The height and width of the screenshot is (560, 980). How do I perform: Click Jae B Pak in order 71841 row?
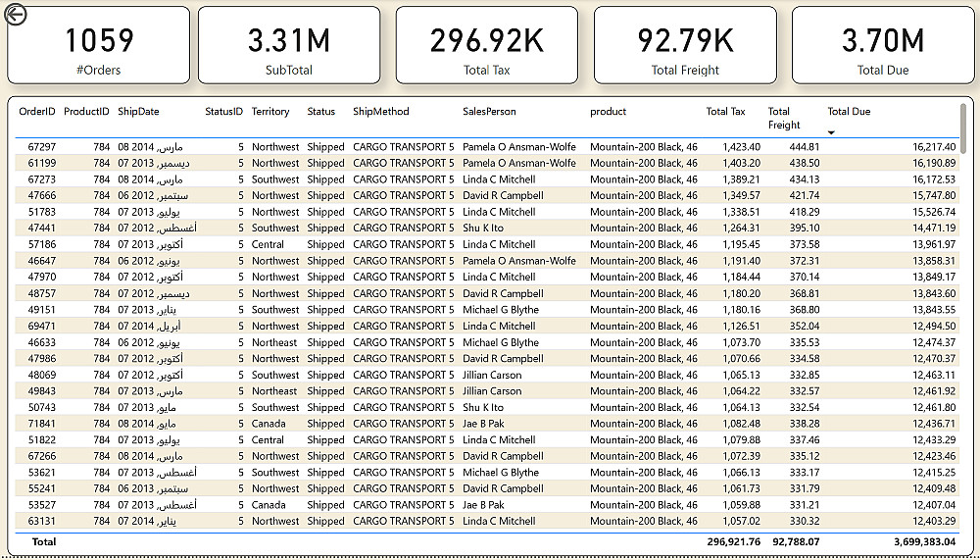click(x=483, y=424)
